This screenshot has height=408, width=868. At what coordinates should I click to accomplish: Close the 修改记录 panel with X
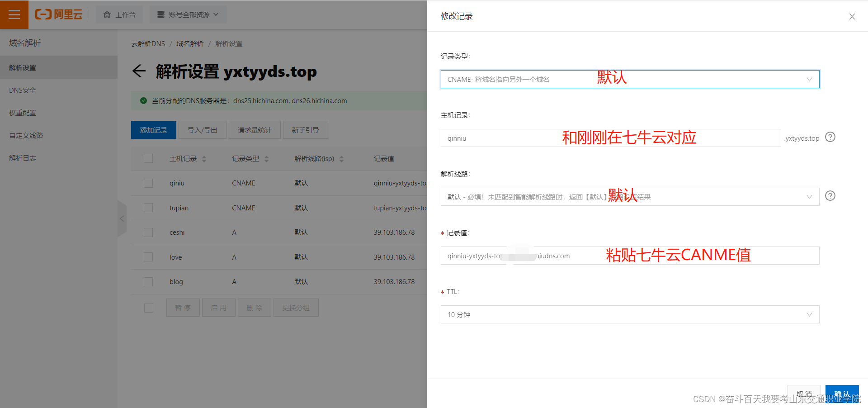[x=852, y=16]
